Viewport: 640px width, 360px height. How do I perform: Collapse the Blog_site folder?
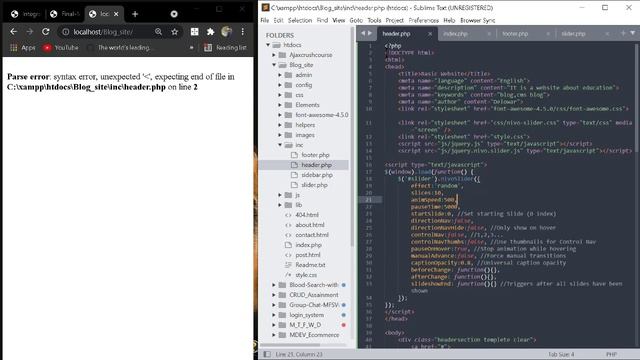tap(274, 65)
